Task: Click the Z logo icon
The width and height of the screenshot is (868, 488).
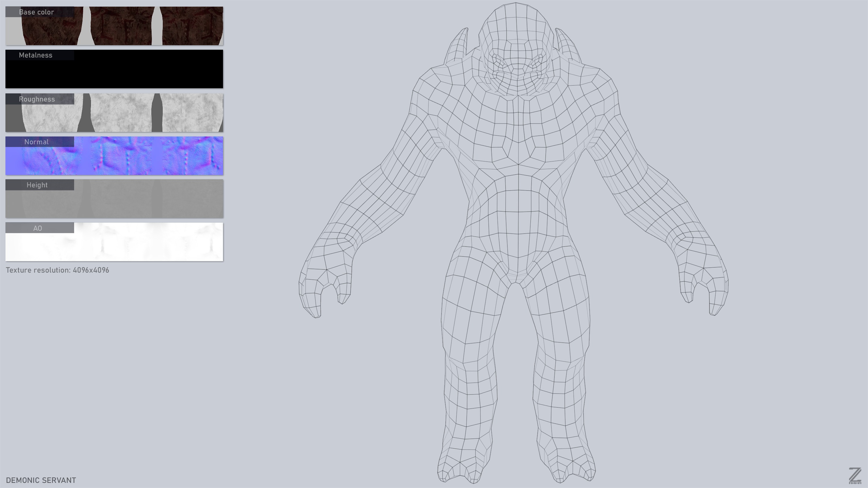Action: pos(855,476)
